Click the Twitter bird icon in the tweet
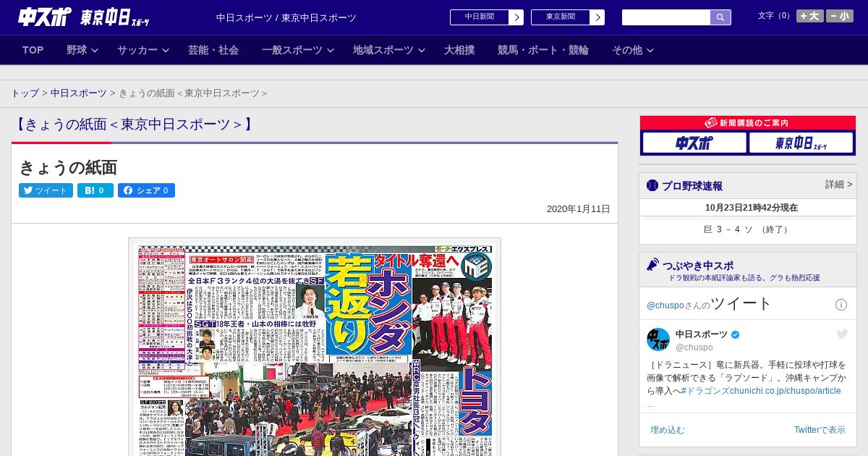 [842, 334]
